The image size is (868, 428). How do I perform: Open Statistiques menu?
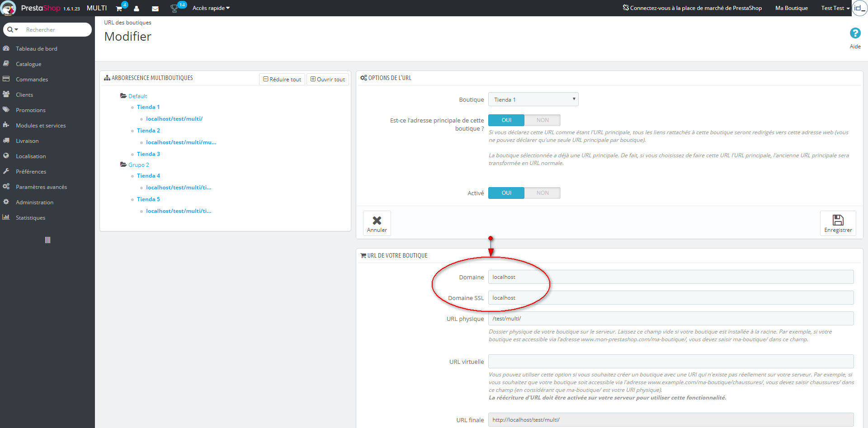30,217
